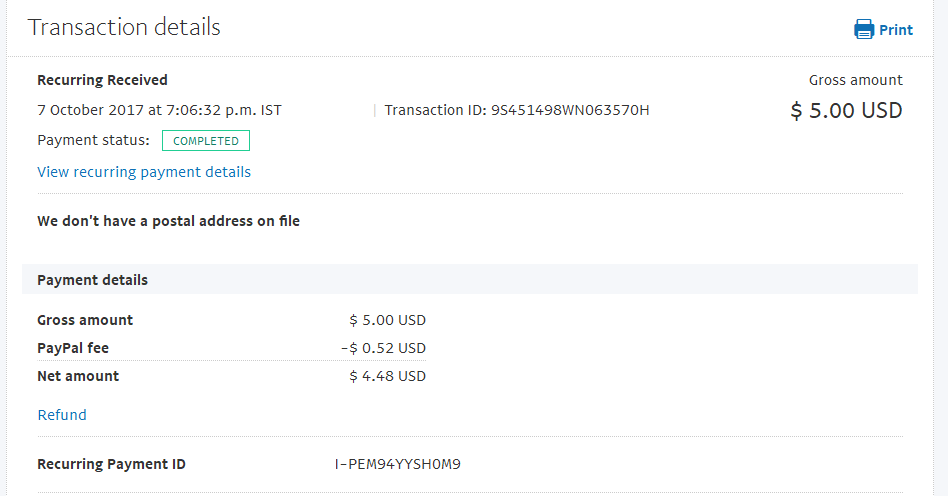Open the Print text link
This screenshot has width=948, height=496.
tap(896, 30)
